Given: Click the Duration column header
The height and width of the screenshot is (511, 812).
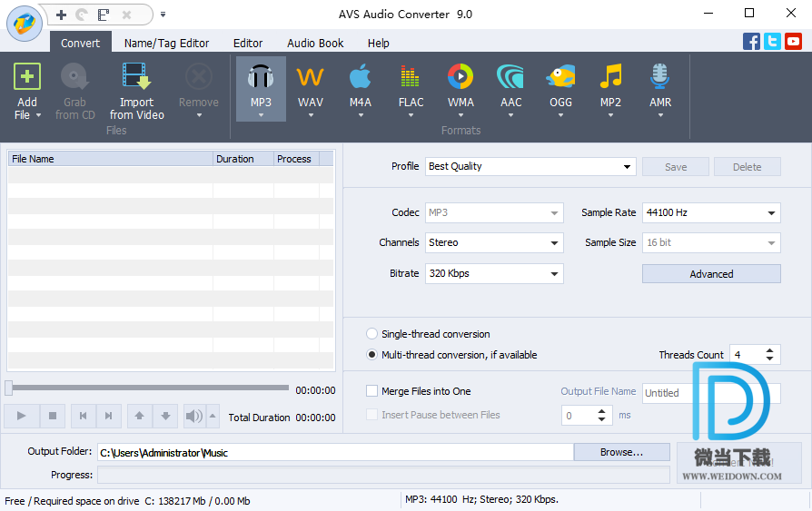Looking at the screenshot, I should point(243,159).
